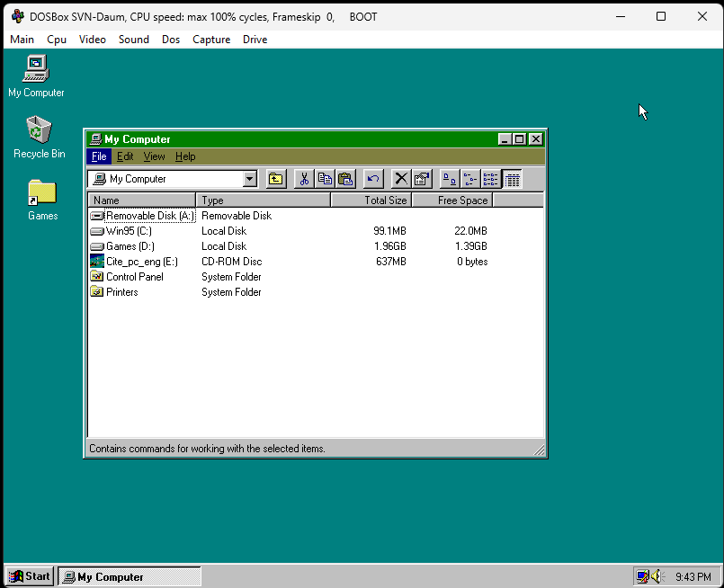Open the DOSBox Capture menu
Viewport: 724px width, 588px height.
(x=211, y=40)
